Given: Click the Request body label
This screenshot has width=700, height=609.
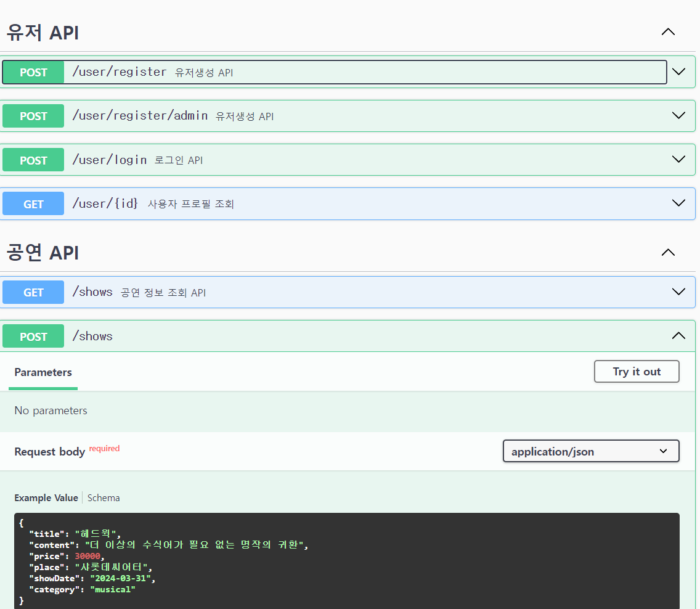Looking at the screenshot, I should click(x=49, y=452).
